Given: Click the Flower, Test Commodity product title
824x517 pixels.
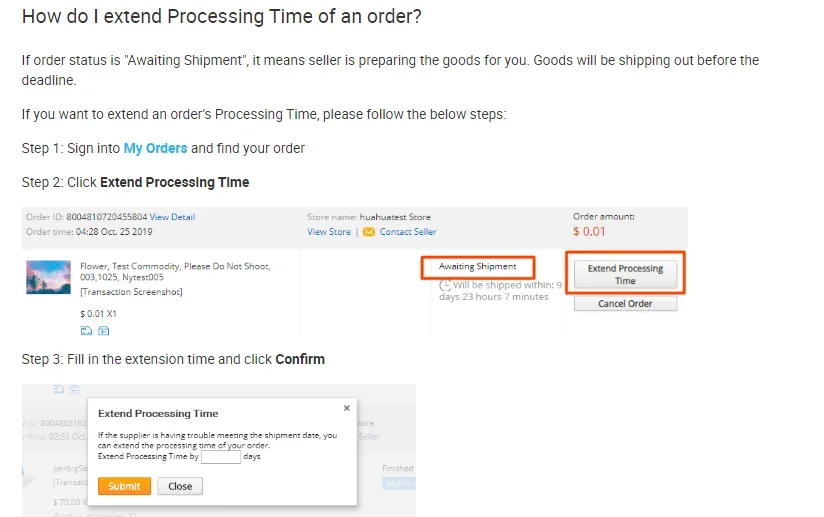Looking at the screenshot, I should (x=175, y=267).
